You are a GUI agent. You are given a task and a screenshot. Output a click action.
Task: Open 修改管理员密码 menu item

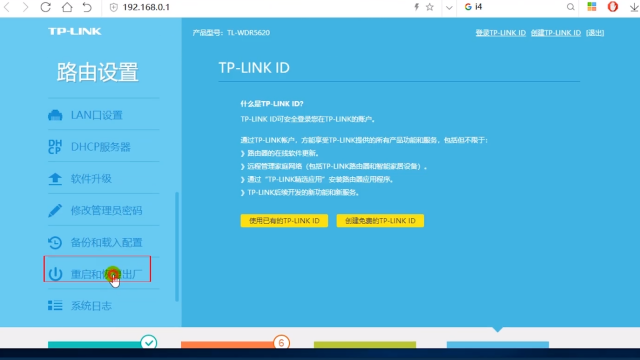107,211
